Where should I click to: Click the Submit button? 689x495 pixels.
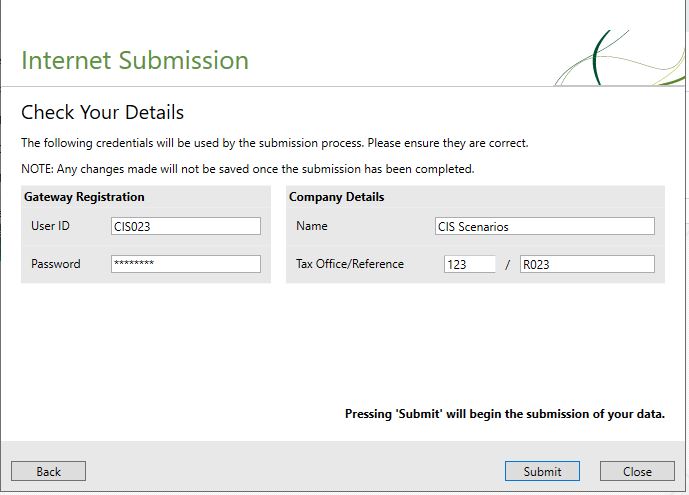point(542,471)
